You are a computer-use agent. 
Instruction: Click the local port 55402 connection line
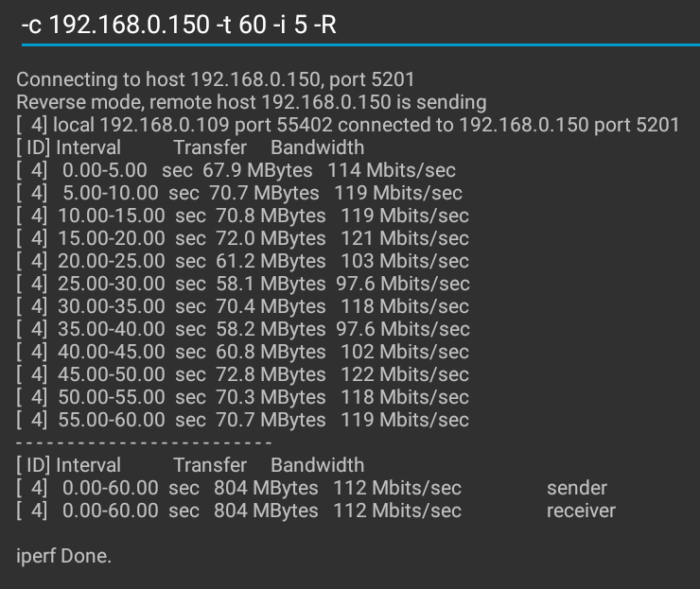click(348, 125)
